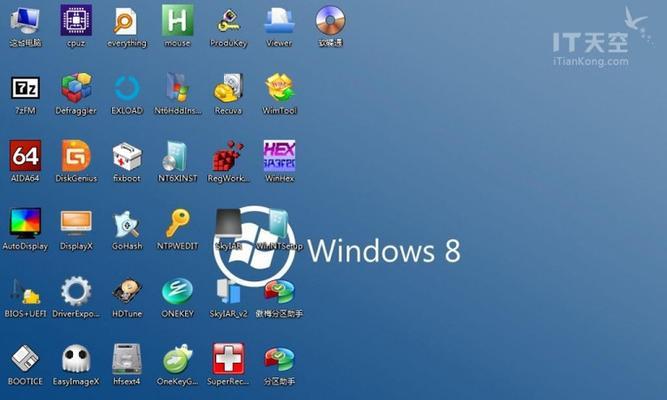Click the RegWork... icon
The height and width of the screenshot is (400, 667).
(x=228, y=156)
